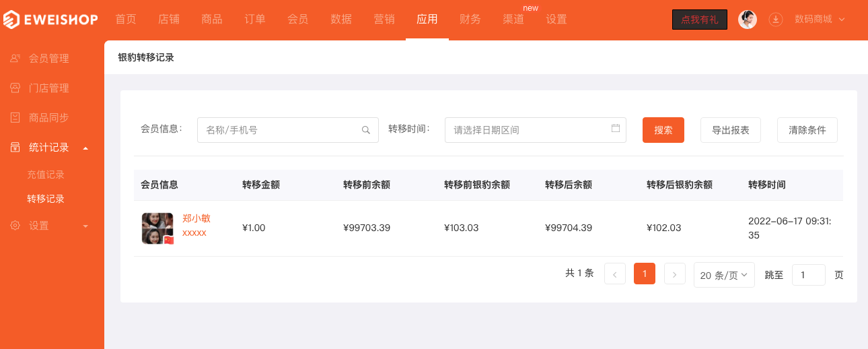Viewport: 868px width, 349px height.
Task: Open the 商品 top menu
Action: (212, 20)
